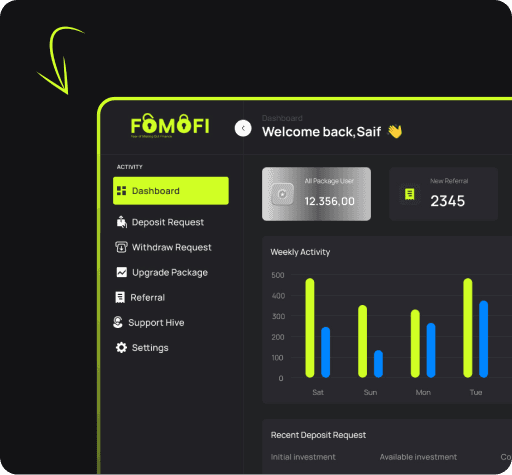Click the Tue axis label
Screen dimensions: 512x475
pyautogui.click(x=476, y=392)
